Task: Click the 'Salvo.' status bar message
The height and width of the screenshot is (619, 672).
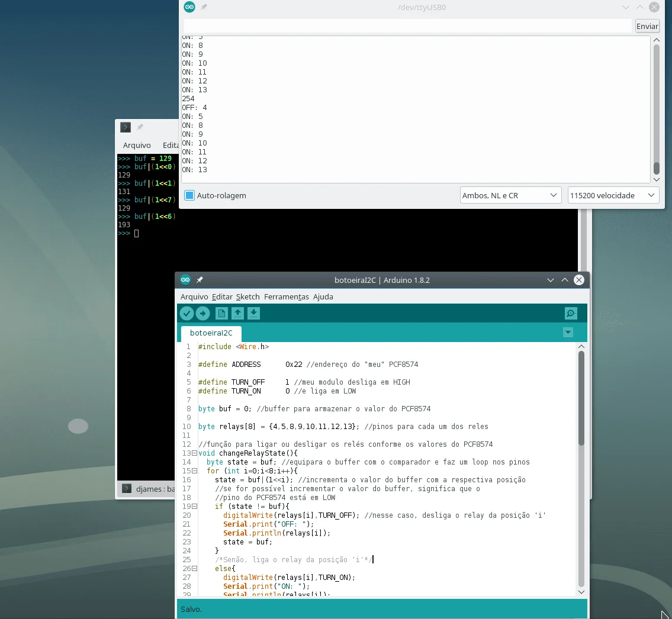Action: click(x=191, y=609)
